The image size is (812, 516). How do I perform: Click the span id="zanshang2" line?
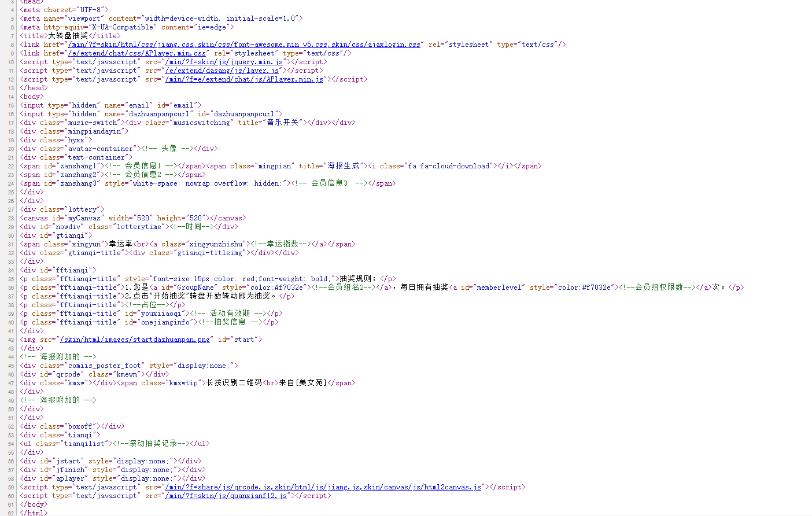tap(113, 175)
